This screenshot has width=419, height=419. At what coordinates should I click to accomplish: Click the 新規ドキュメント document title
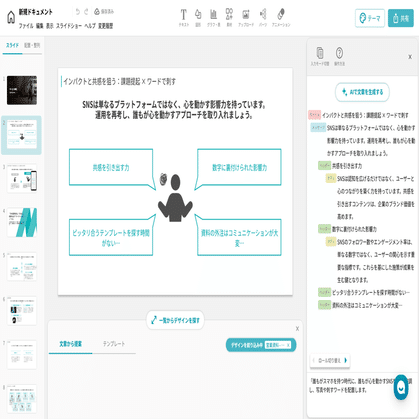tap(35, 12)
